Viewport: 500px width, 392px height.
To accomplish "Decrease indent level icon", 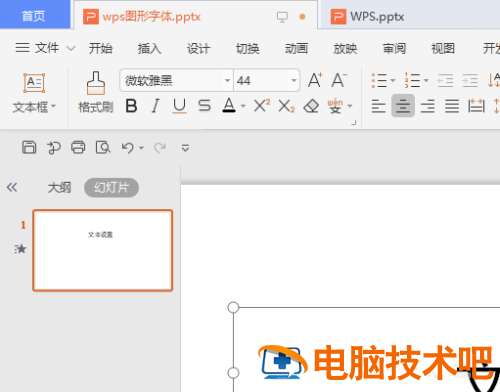I will click(445, 80).
